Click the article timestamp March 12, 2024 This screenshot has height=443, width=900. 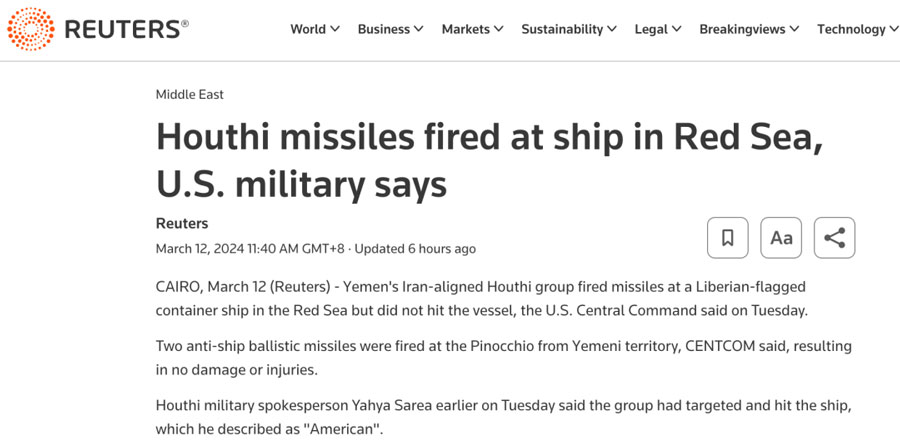coord(250,249)
